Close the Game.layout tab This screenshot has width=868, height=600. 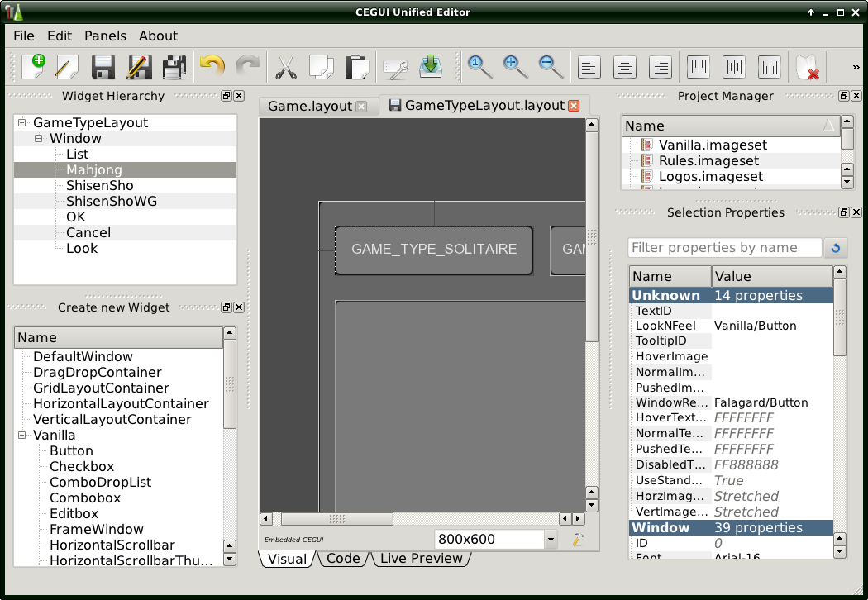(x=360, y=107)
